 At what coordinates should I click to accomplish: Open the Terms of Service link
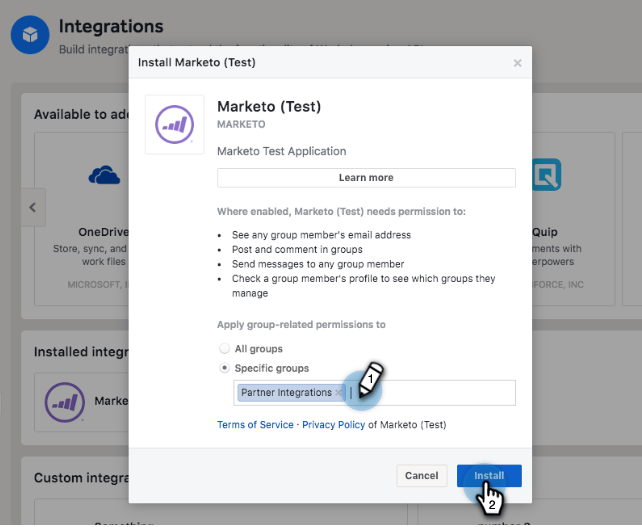(x=255, y=424)
